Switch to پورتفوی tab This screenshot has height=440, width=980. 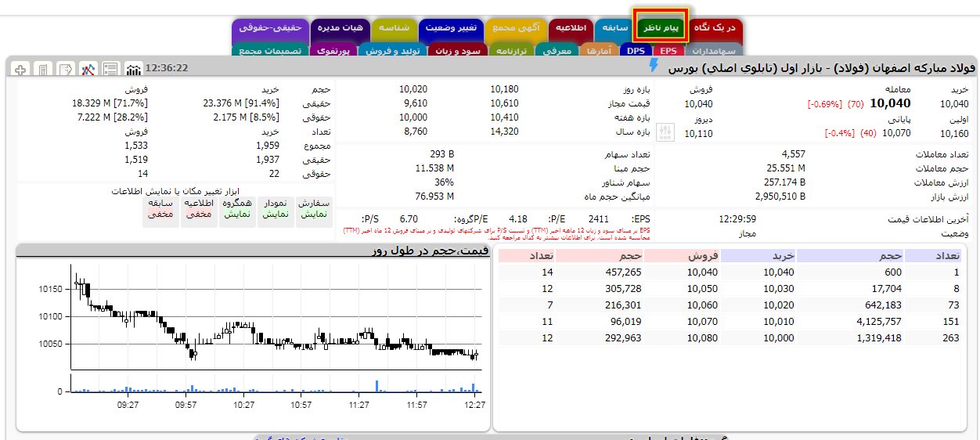pos(335,51)
